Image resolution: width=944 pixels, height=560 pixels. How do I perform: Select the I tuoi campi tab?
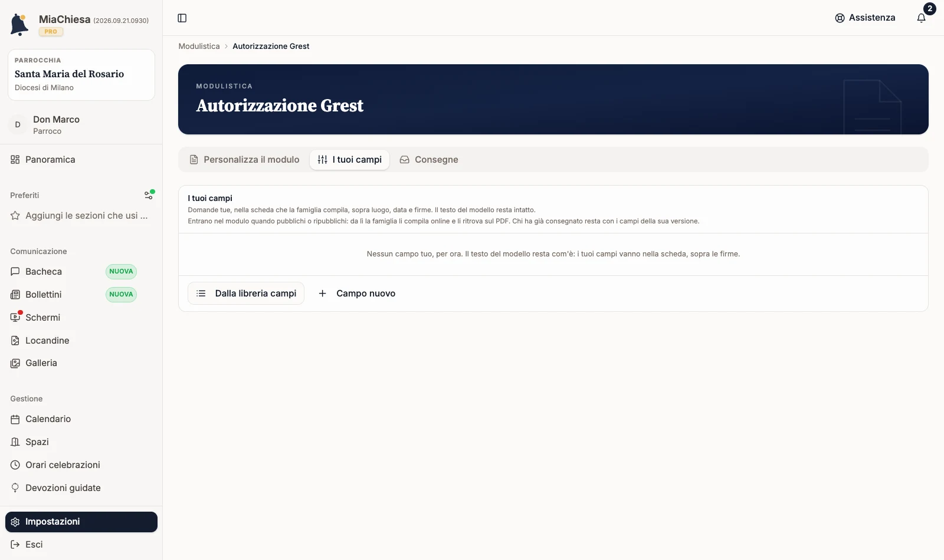(349, 160)
